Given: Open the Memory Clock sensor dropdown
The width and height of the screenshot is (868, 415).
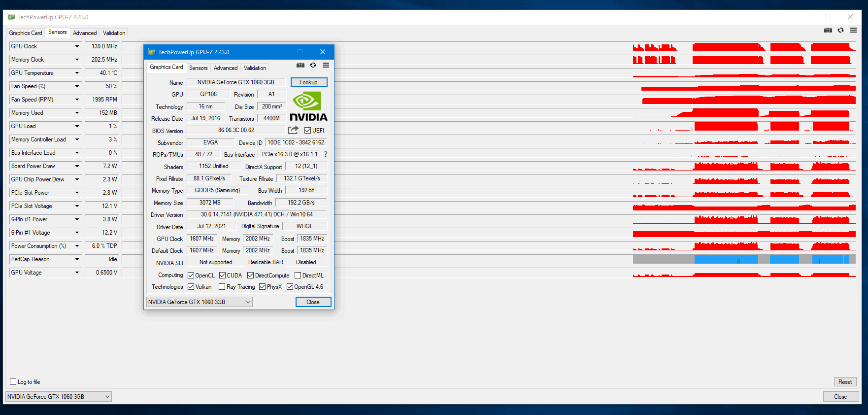Looking at the screenshot, I should pos(77,60).
